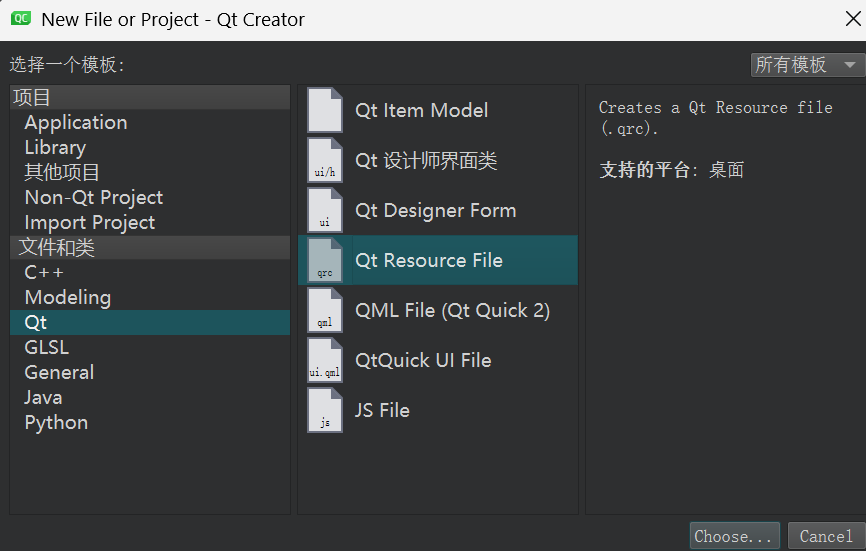
Task: Choose Qt 设计师界面类 template label
Action: click(x=426, y=161)
